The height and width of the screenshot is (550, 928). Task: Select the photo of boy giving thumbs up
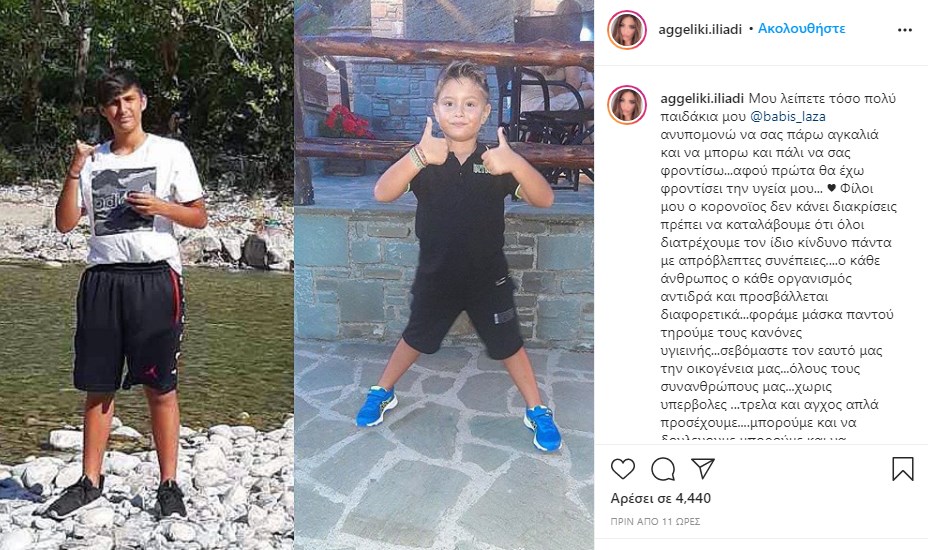pyautogui.click(x=444, y=275)
